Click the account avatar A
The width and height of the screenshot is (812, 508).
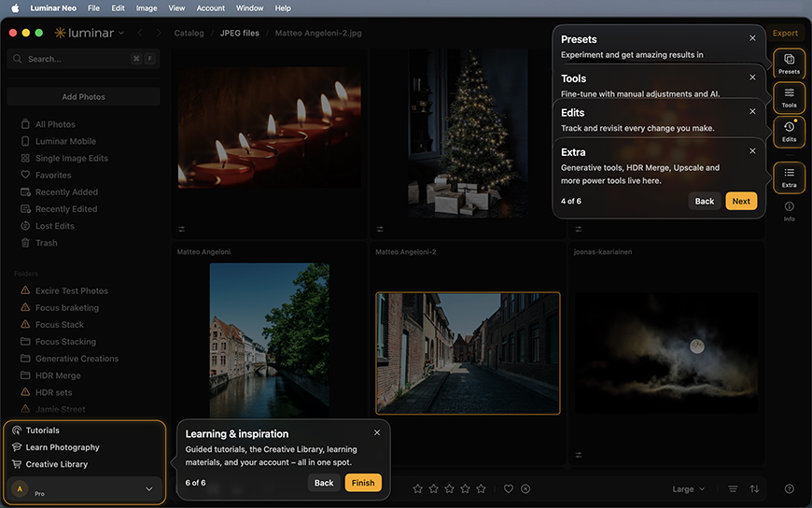20,488
